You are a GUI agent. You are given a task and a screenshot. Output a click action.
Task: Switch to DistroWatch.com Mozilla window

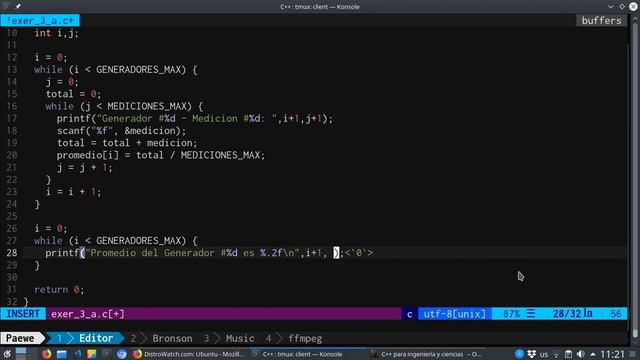[188, 354]
